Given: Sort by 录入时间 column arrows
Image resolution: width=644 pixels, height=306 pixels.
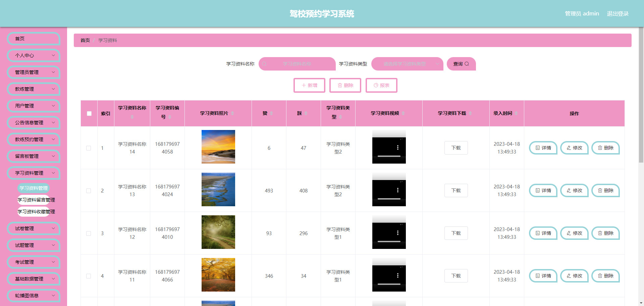Looking at the screenshot, I should pyautogui.click(x=516, y=114).
